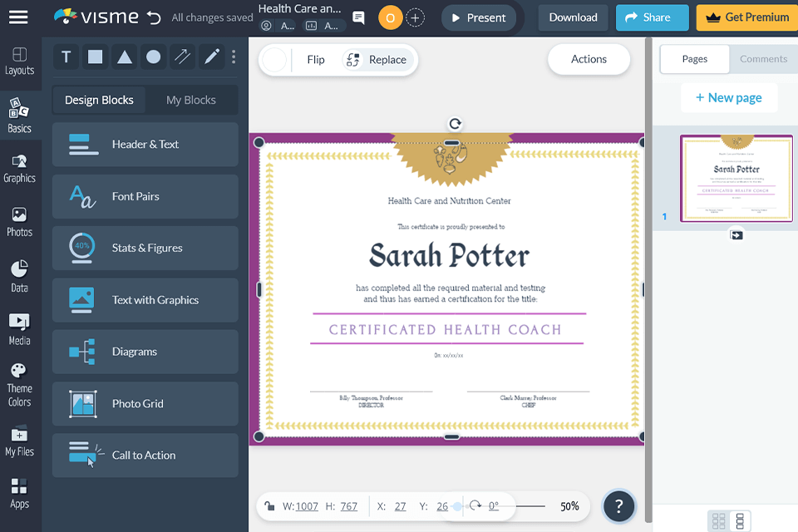
Task: Open the Media sidebar panel
Action: [x=19, y=329]
